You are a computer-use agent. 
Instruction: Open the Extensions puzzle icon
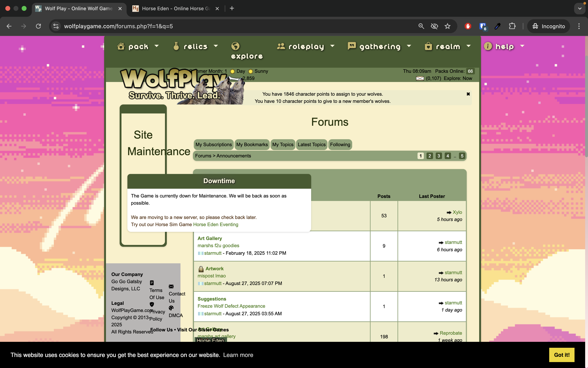pos(512,26)
